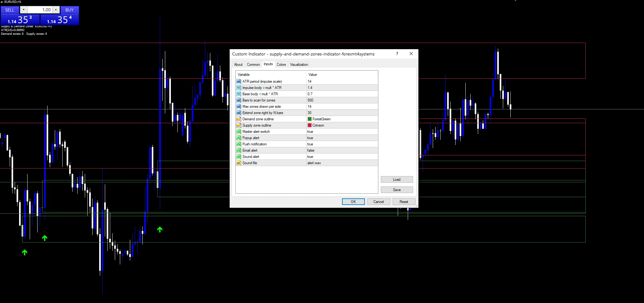The width and height of the screenshot is (644, 303).
Task: Select the Inputs tab
Action: point(268,64)
